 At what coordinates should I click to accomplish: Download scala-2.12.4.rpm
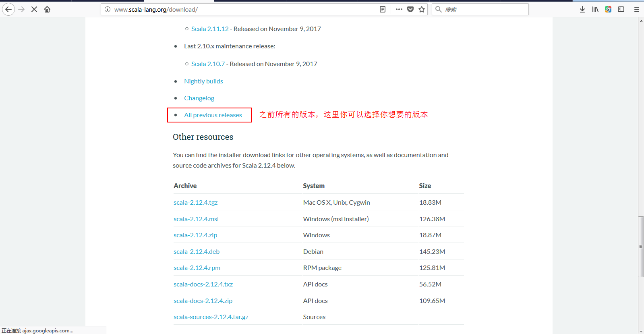(x=197, y=268)
